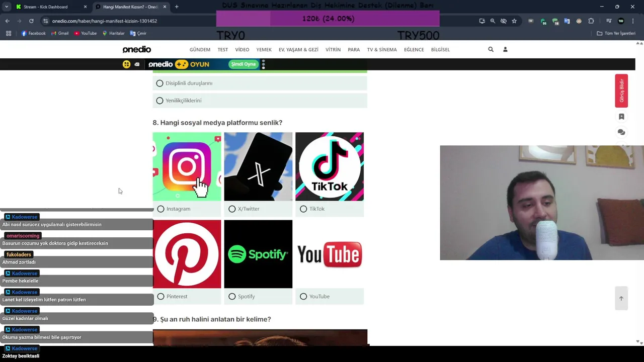
Task: Open the Gmail bookmark
Action: [59, 33]
